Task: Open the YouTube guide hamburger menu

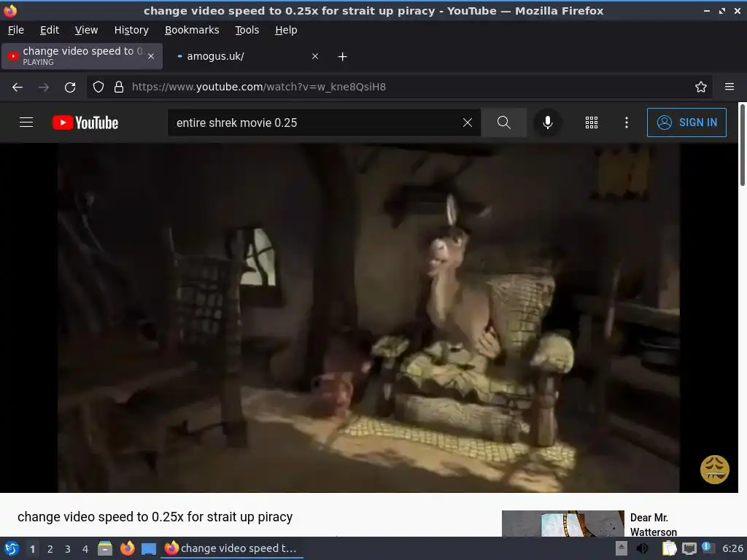Action: (x=26, y=122)
